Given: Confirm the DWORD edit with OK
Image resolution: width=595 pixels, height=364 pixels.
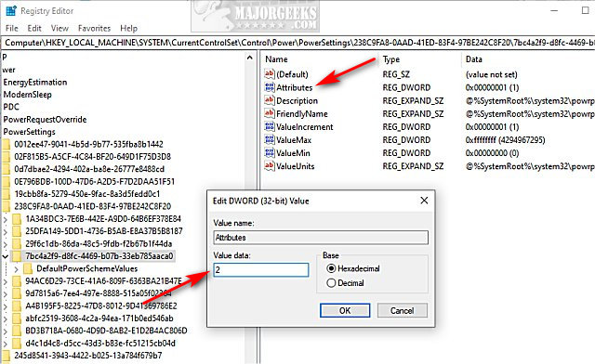Looking at the screenshot, I should [x=345, y=310].
